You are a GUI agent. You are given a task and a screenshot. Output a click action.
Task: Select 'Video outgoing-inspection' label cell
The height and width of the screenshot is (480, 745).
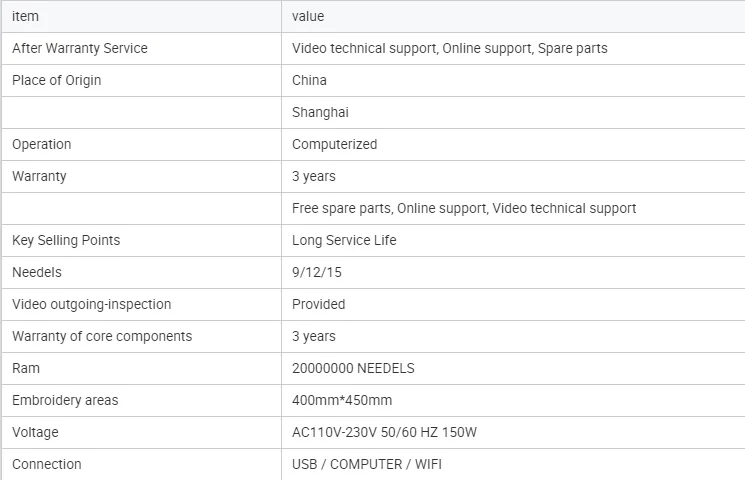[142, 304]
